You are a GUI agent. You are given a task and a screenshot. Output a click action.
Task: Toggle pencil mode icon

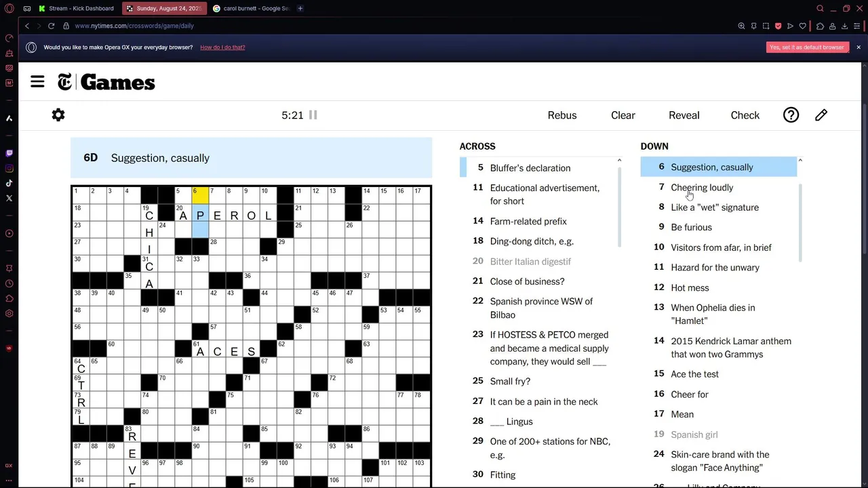pyautogui.click(x=821, y=115)
